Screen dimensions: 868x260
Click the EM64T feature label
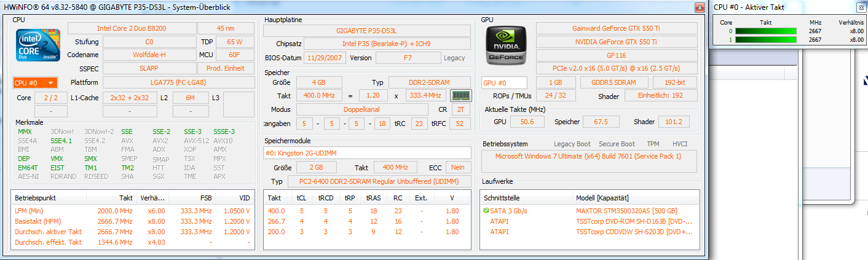28,168
